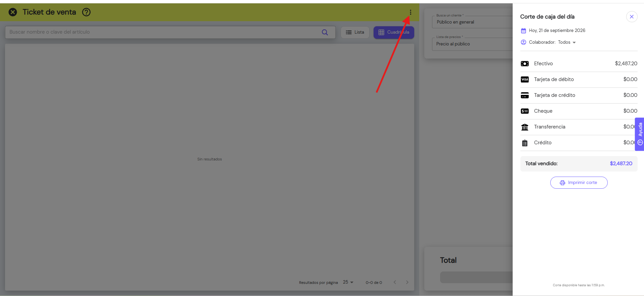Open the Busca un cliente field
Viewport: 644px width, 296px height.
point(472,22)
